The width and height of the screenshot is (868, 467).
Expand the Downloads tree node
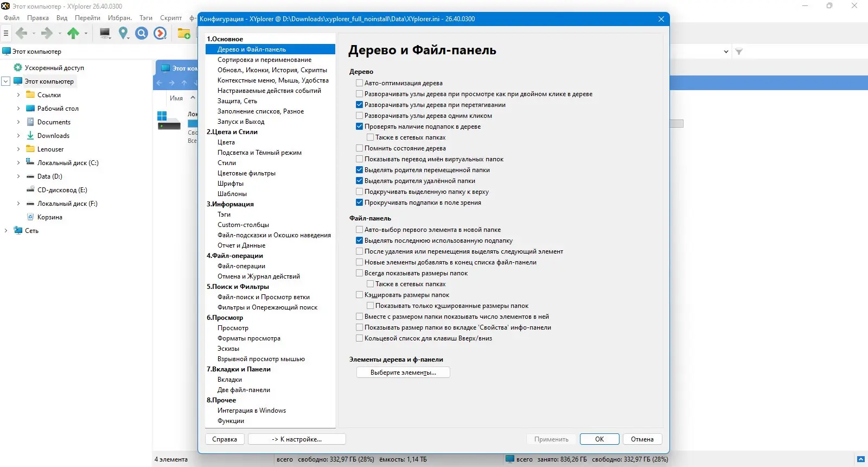(18, 136)
